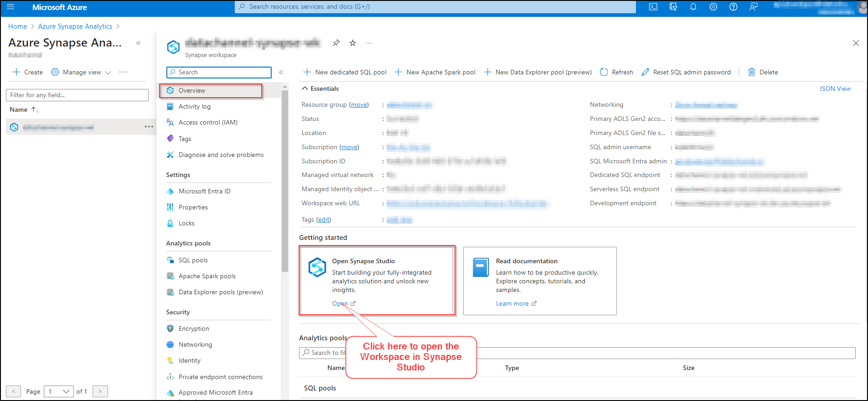Image resolution: width=868 pixels, height=401 pixels.
Task: Open the Help question mark icon
Action: click(733, 7)
